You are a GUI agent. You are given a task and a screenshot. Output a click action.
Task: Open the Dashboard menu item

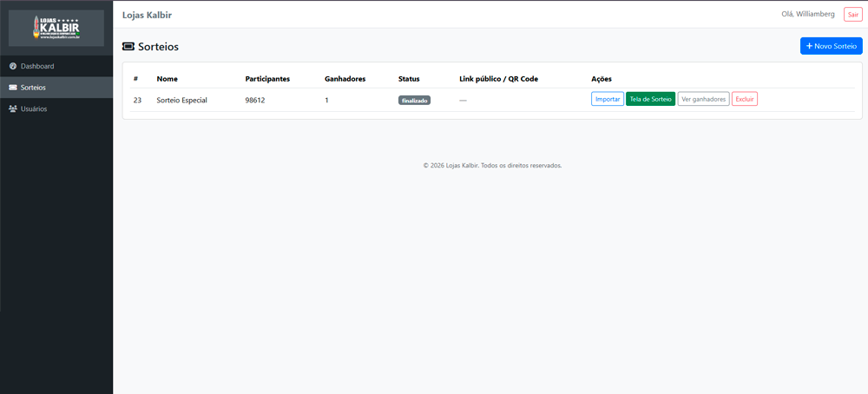[x=56, y=67]
